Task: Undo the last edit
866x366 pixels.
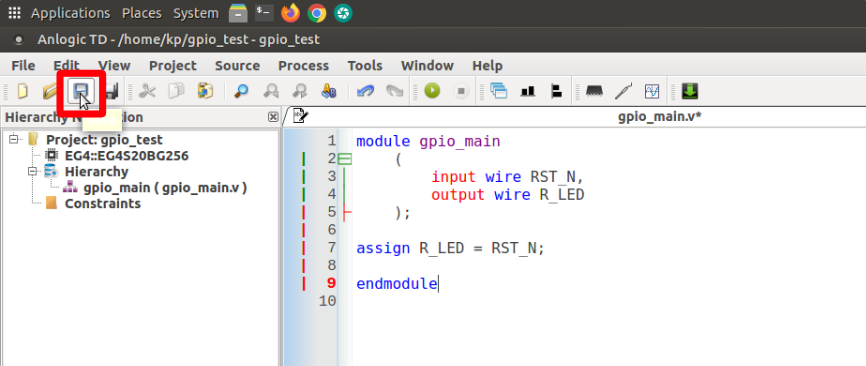Action: coord(365,91)
